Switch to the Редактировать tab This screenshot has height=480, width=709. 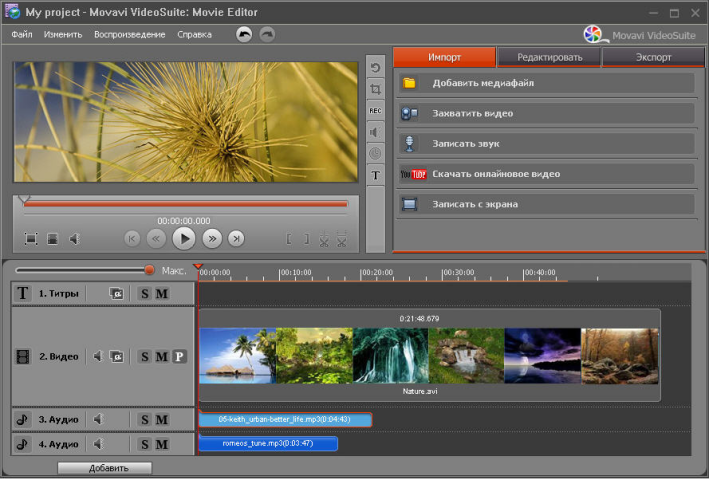[x=549, y=57]
